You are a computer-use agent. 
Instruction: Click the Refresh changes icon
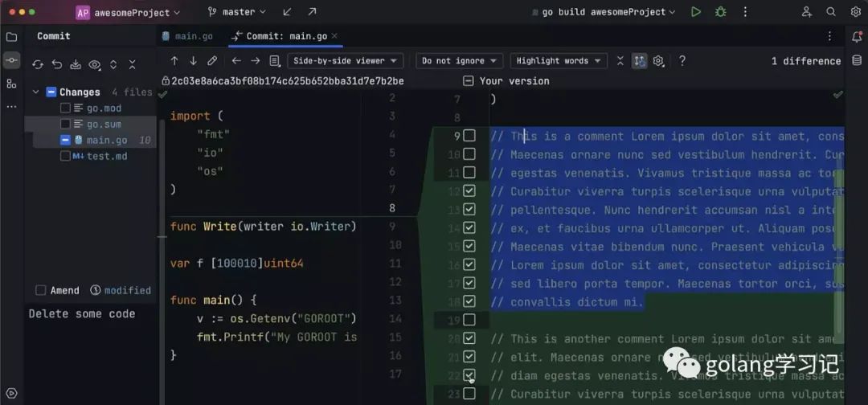pyautogui.click(x=38, y=65)
